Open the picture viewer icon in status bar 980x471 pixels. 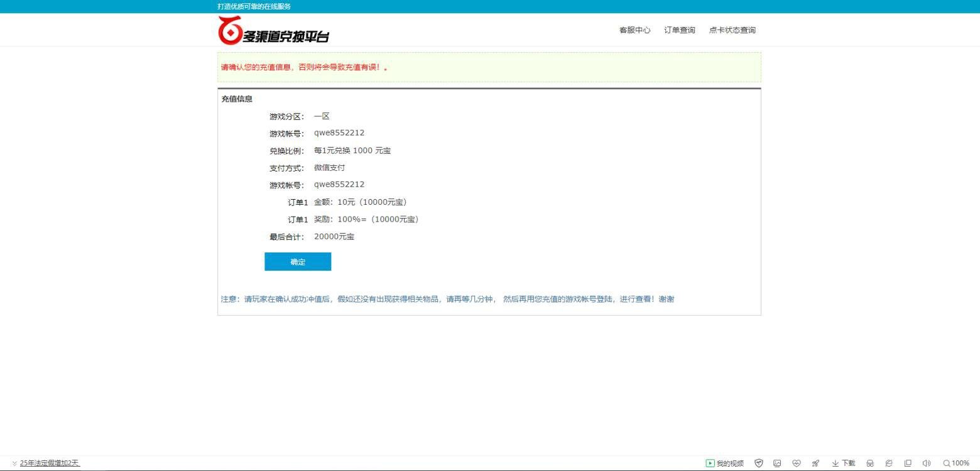[777, 463]
